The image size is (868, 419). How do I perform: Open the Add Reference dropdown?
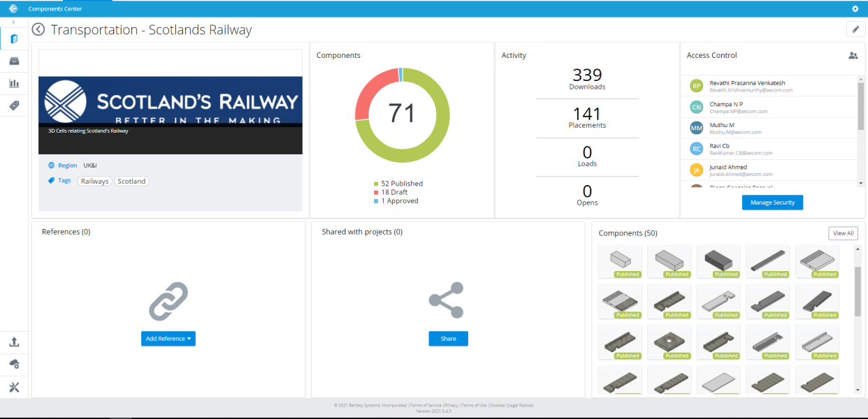tap(168, 339)
